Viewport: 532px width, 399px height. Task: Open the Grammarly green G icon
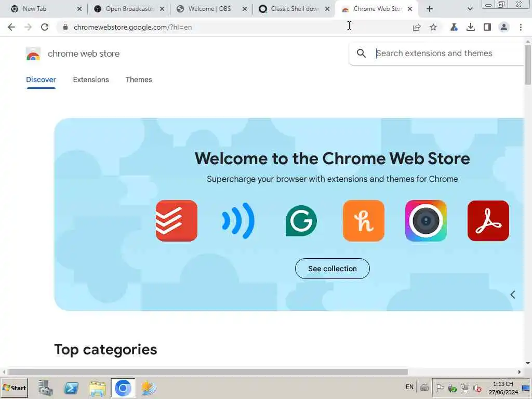[x=301, y=221]
